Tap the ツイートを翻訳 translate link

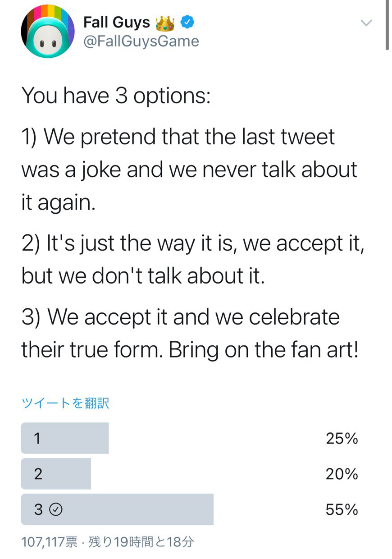pyautogui.click(x=65, y=403)
